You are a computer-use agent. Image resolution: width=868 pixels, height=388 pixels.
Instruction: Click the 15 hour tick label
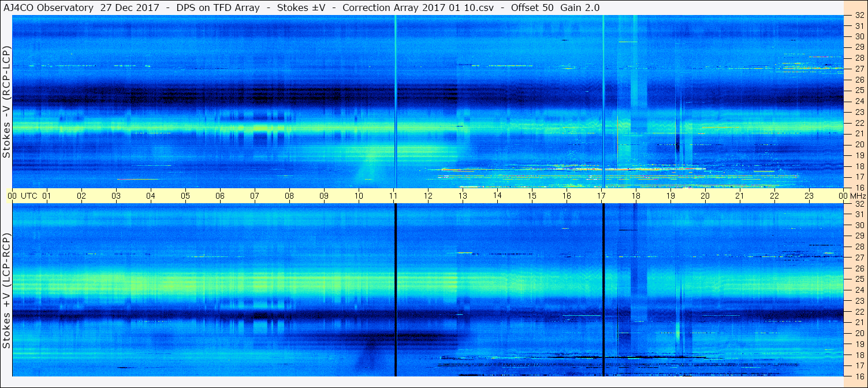(532, 196)
